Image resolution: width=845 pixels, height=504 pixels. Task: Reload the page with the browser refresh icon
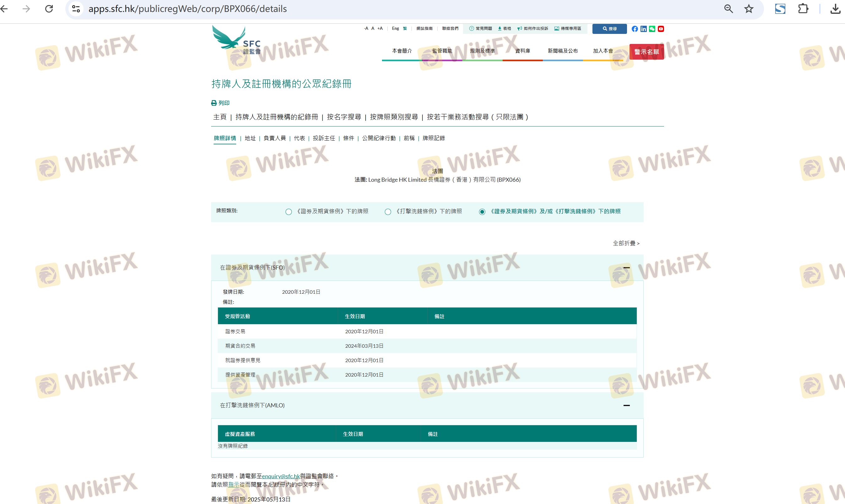[x=49, y=9]
